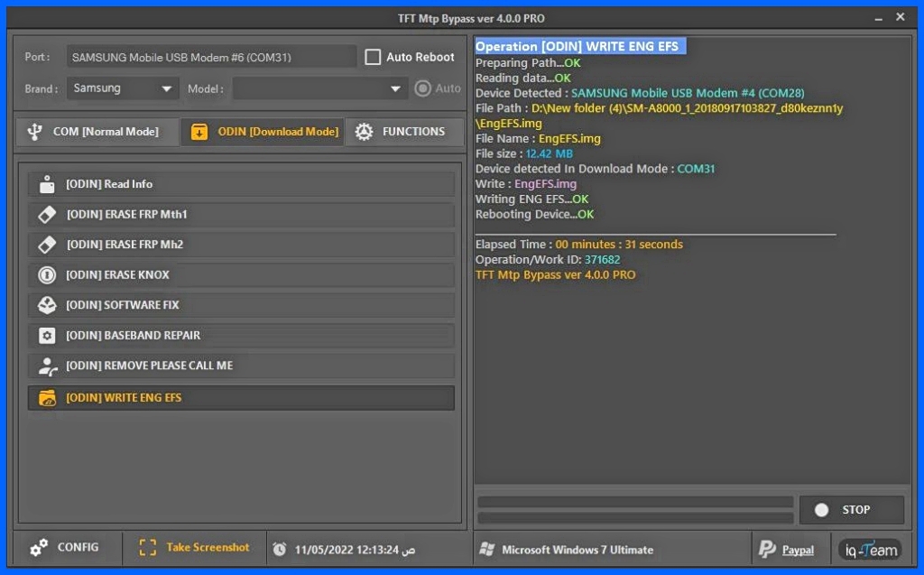Run [ODIN] Read Info

[241, 184]
